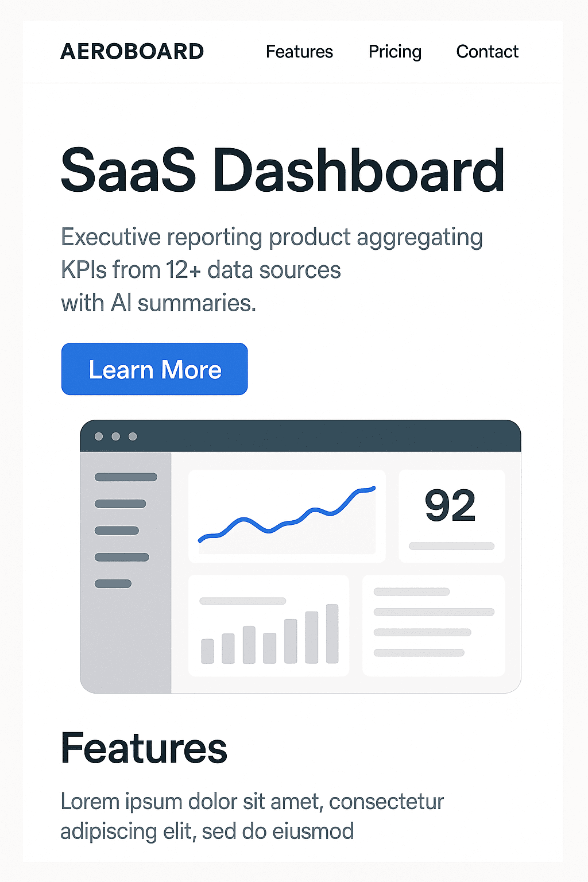
Task: Click the middle dot in mockup title bar
Action: [115, 436]
